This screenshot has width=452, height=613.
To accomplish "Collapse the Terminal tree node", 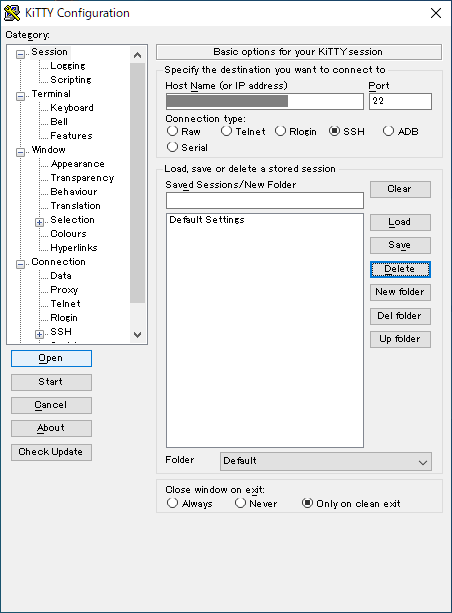I will click(20, 96).
